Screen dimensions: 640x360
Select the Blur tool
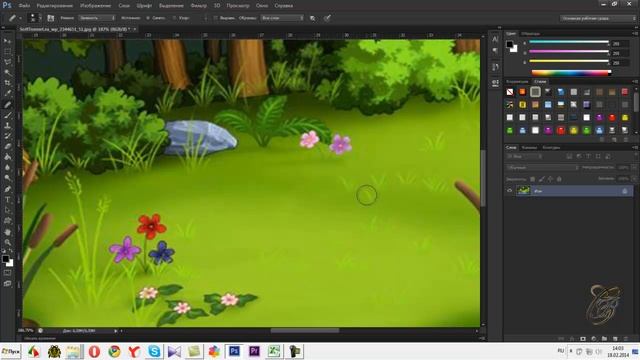[7, 167]
